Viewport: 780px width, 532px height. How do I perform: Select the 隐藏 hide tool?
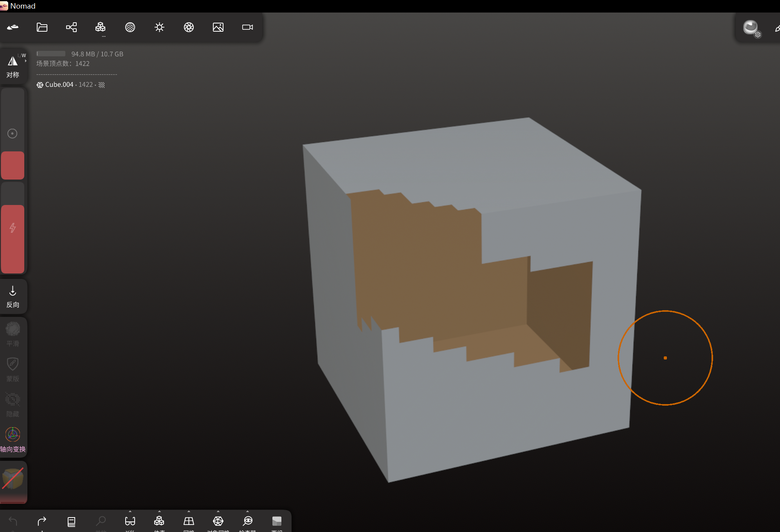tap(13, 404)
